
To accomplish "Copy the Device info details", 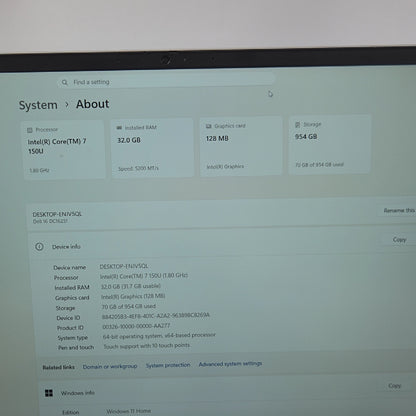I will (x=399, y=239).
